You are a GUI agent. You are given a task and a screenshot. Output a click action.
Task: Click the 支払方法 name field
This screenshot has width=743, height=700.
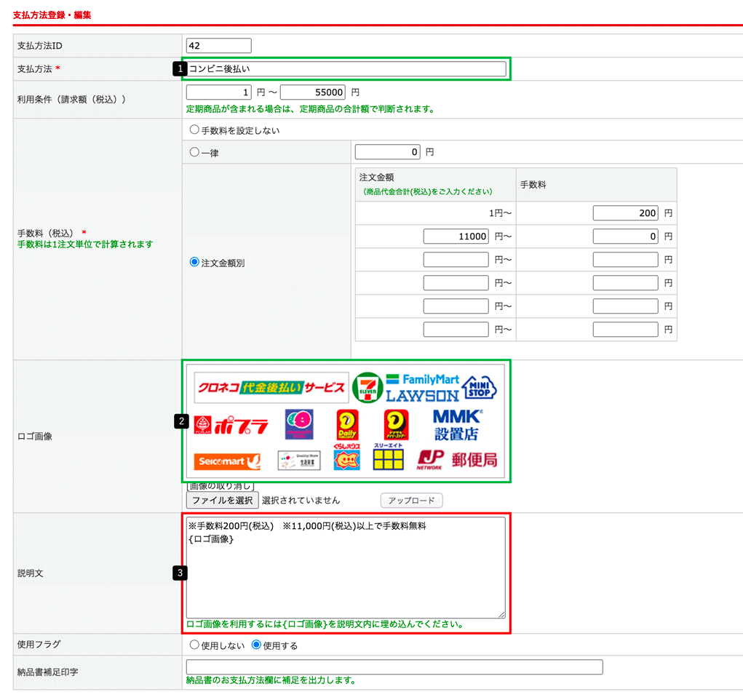[346, 69]
